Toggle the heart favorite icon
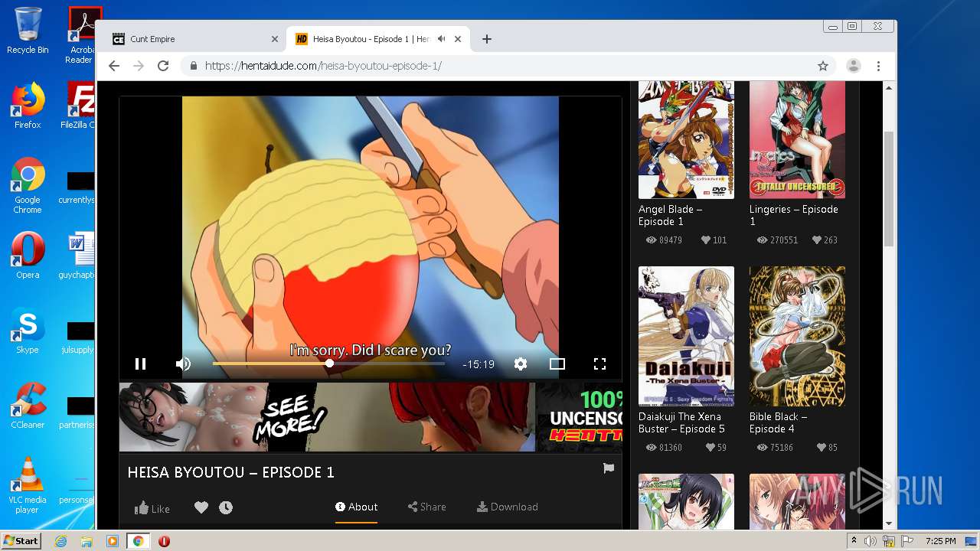Viewport: 980px width, 551px height. click(x=201, y=507)
